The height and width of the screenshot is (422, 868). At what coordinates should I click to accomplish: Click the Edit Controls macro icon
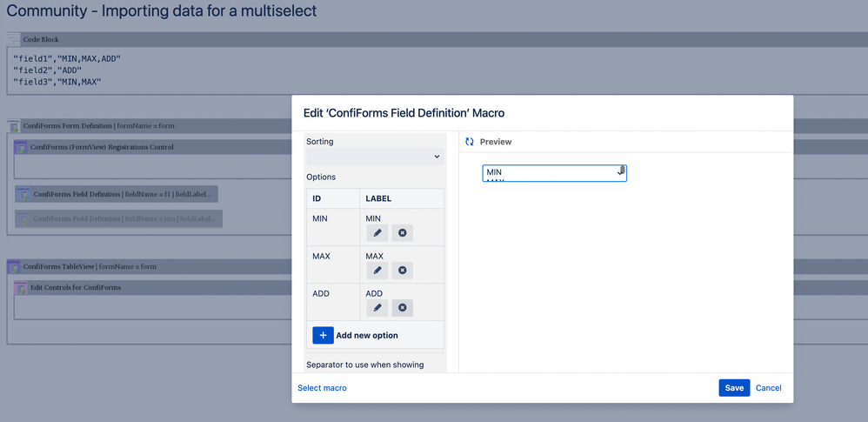pos(21,288)
